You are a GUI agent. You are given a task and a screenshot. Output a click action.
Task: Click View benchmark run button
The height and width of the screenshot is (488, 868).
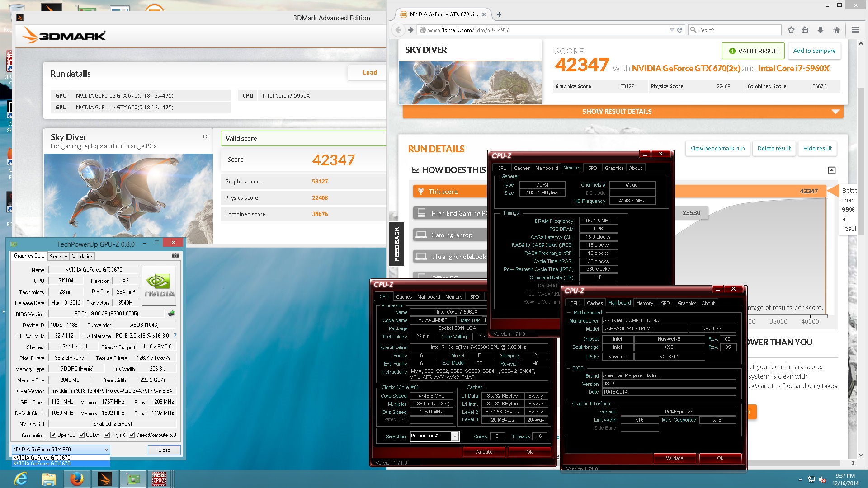click(717, 149)
